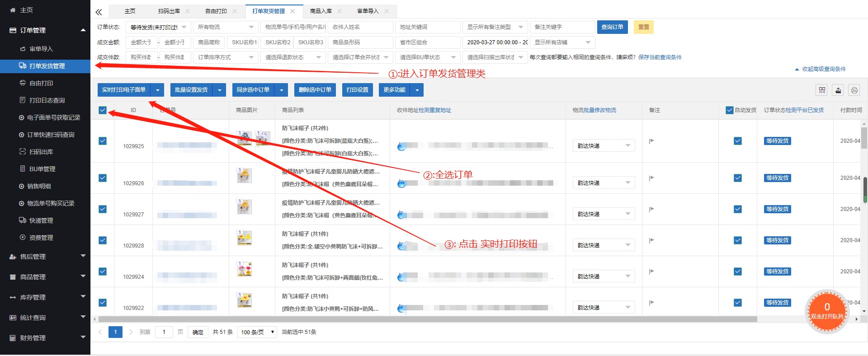Click the 收件人姓名 input field
Image resolution: width=868 pixels, height=356 pixels.
360,27
